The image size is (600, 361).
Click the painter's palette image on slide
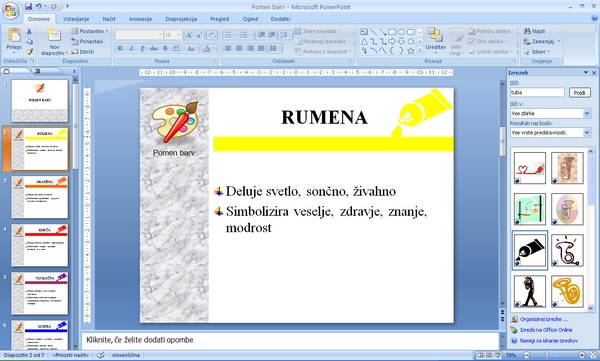tap(176, 122)
